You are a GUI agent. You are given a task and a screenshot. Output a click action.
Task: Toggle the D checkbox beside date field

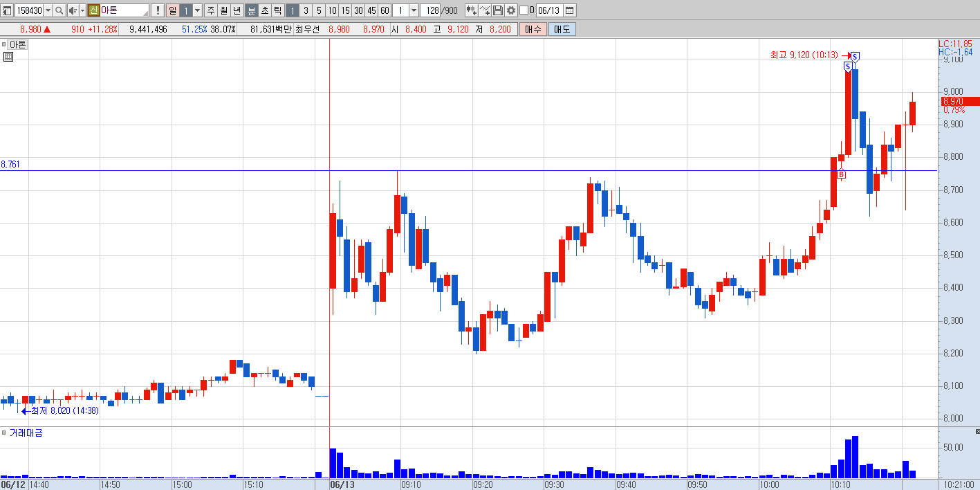(524, 10)
